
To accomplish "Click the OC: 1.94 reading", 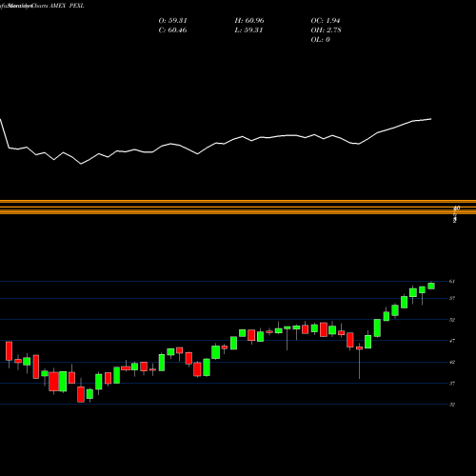I will (326, 21).
